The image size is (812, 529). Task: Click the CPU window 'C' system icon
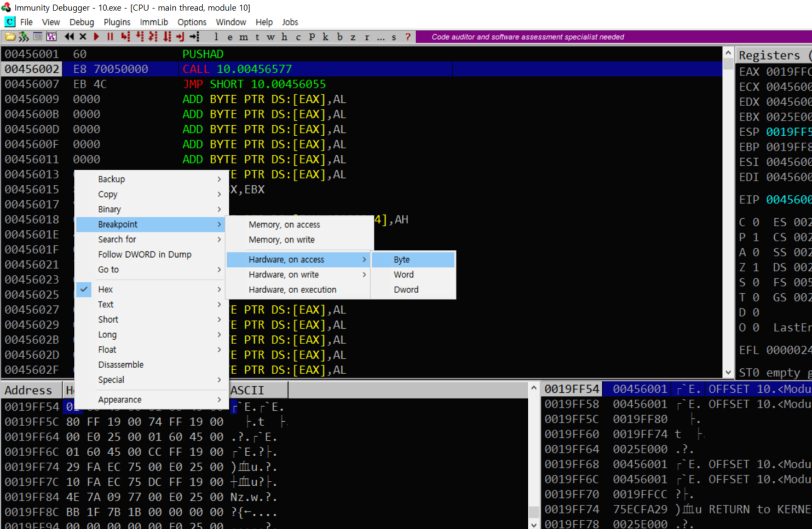9,22
